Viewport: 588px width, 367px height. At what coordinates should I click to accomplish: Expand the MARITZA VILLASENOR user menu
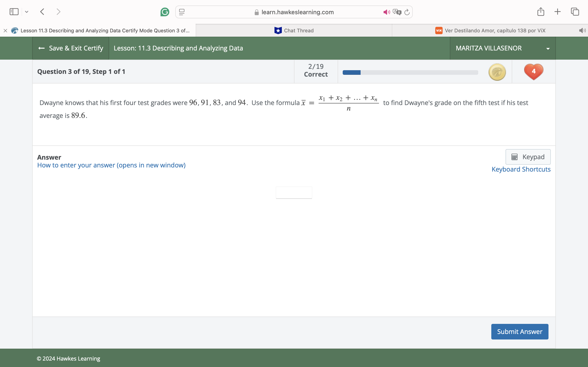pos(503,48)
